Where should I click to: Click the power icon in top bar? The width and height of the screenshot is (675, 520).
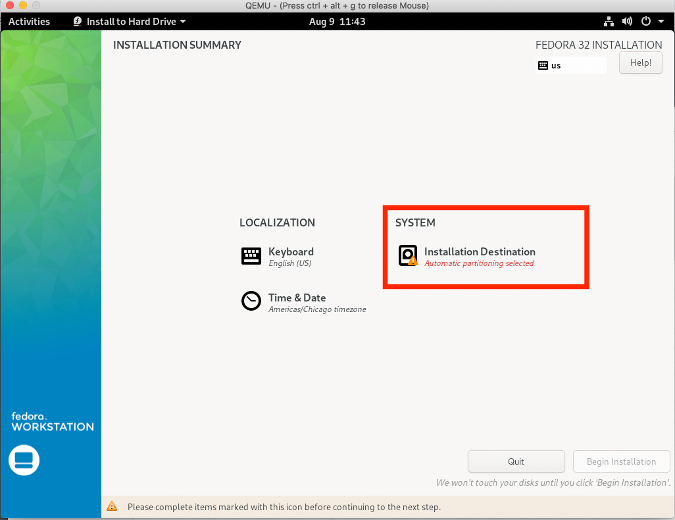point(645,21)
